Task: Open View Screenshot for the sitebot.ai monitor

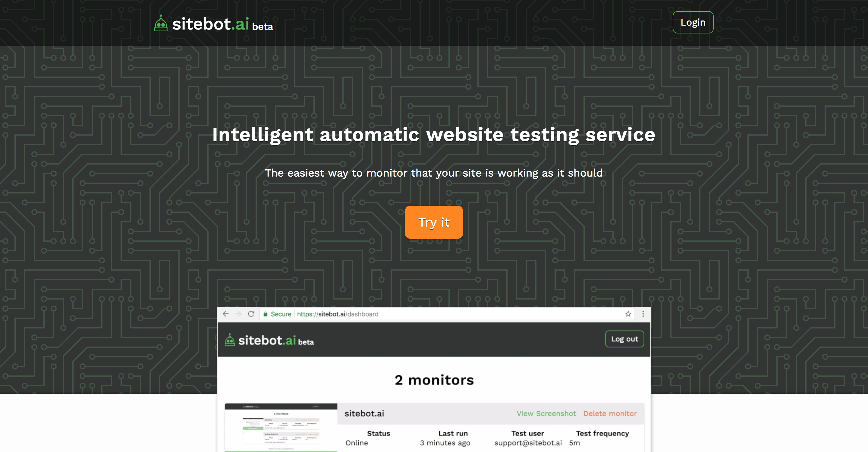Action: click(546, 413)
